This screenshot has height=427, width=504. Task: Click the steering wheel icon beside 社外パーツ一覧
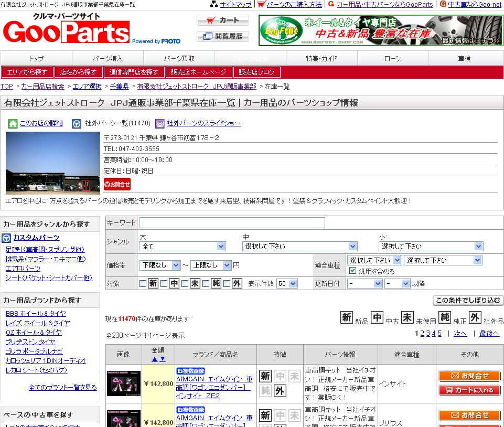(x=77, y=123)
